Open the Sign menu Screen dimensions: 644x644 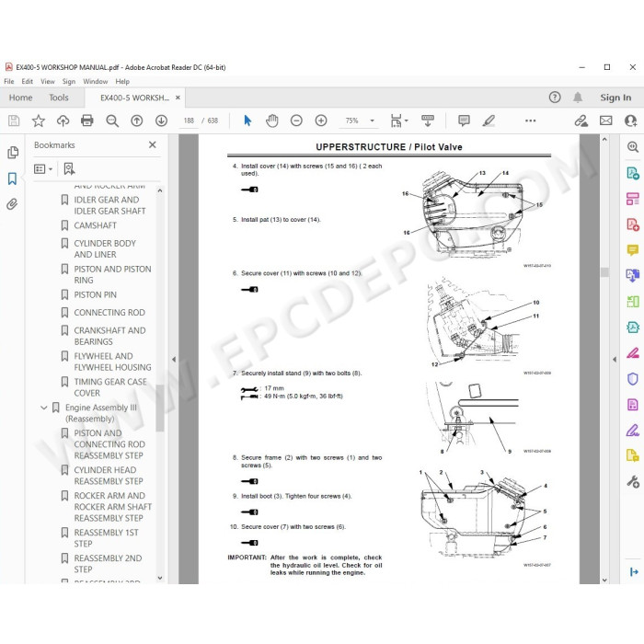tap(69, 81)
